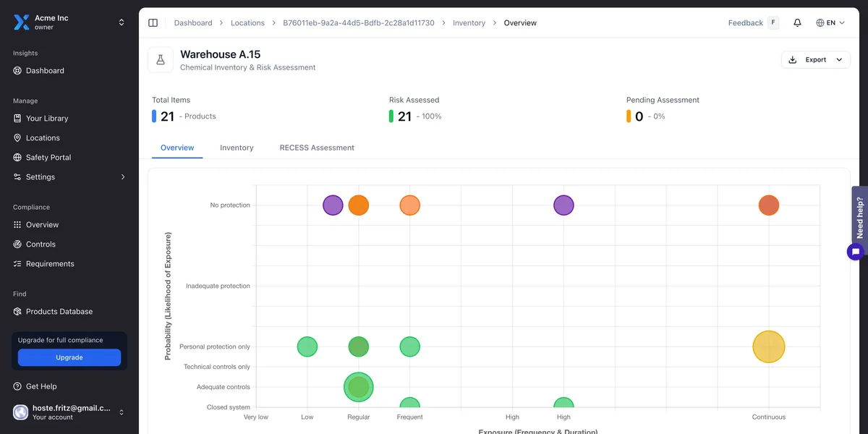Open Safety Portal from sidebar

(x=48, y=158)
